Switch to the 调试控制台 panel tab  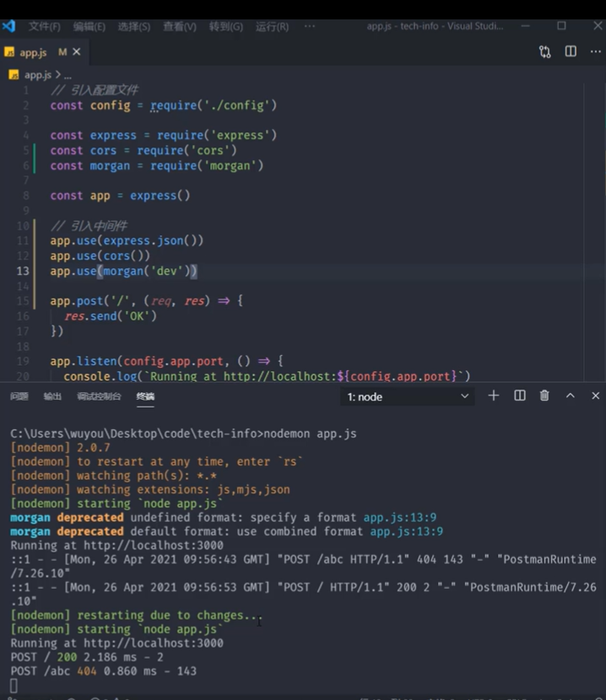[99, 396]
